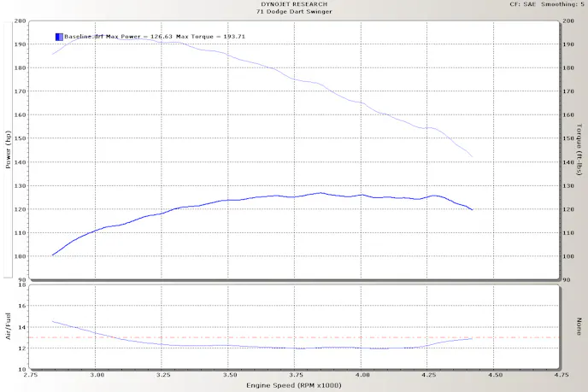This screenshot has width=588, height=392.
Task: Click the Max Power = 126.63 readout
Action: coord(134,37)
